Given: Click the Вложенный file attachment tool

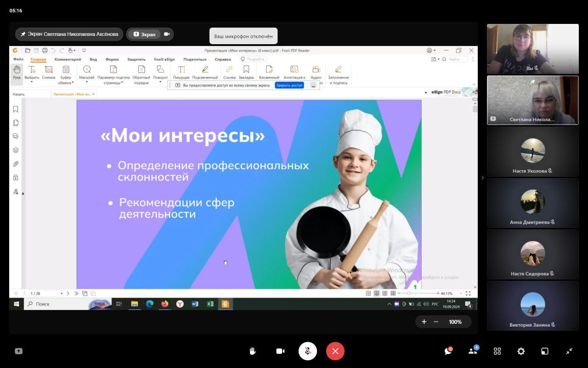Looking at the screenshot, I should point(269,73).
